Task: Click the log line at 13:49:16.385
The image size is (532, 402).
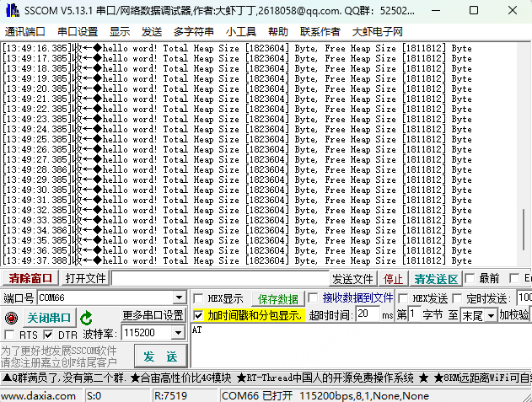Action: point(237,48)
